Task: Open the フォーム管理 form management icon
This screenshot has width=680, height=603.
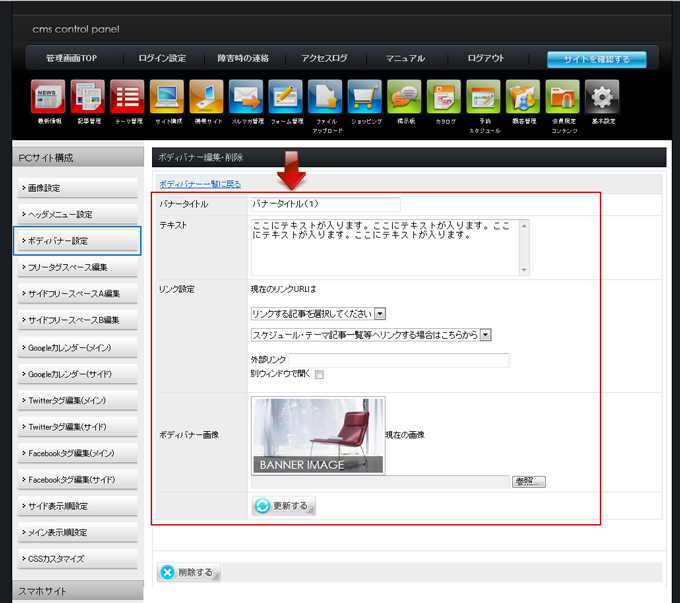Action: (x=285, y=97)
